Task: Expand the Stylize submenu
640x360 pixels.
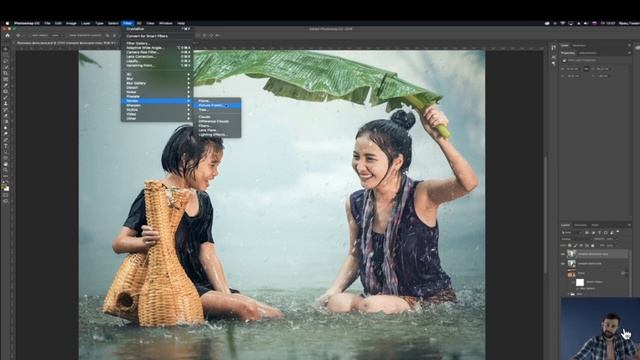Action: point(157,110)
